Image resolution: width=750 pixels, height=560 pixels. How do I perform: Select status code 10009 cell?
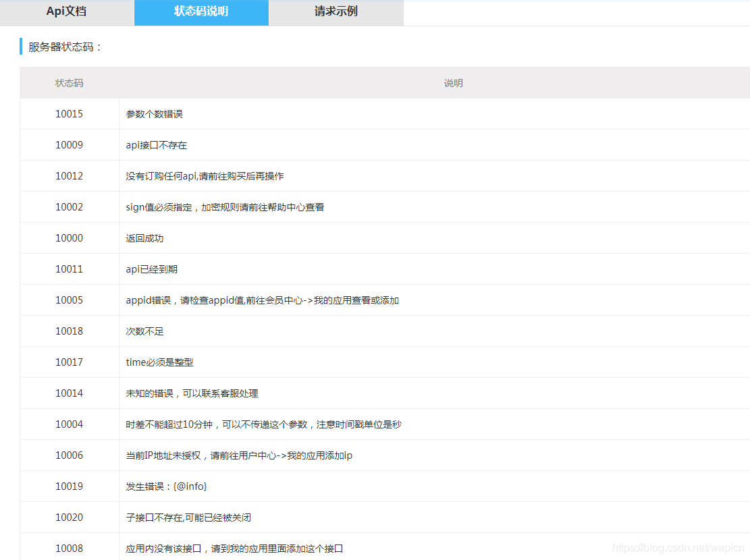click(x=70, y=145)
